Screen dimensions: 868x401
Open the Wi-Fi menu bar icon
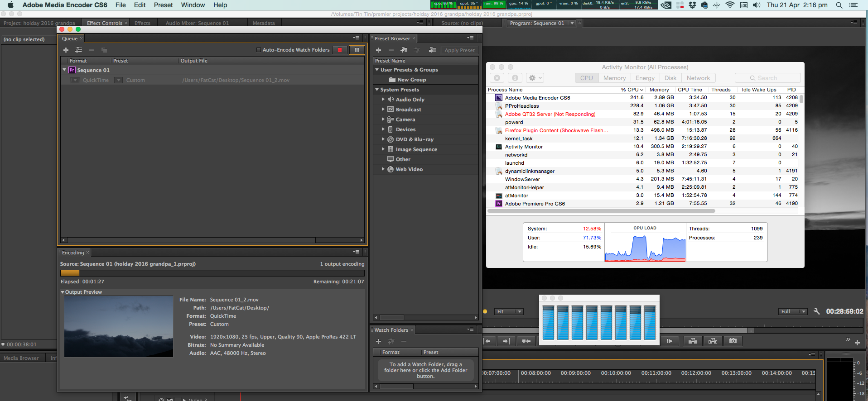(x=730, y=5)
